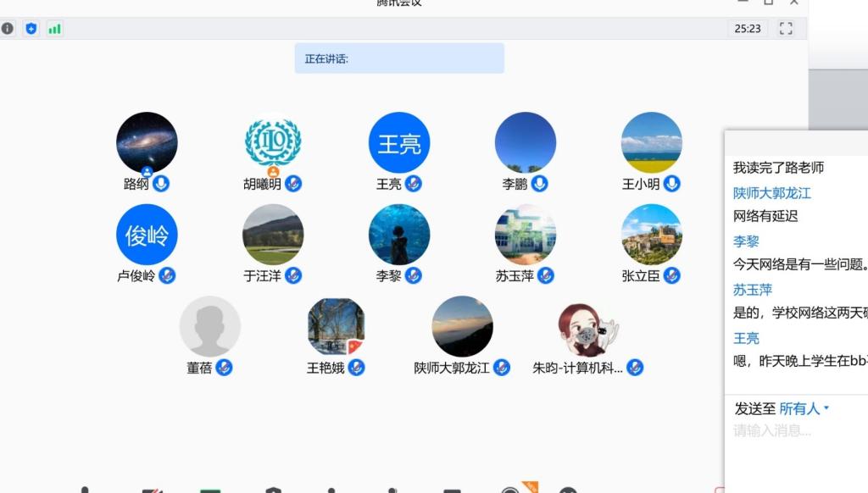The height and width of the screenshot is (493, 868).
Task: Click the 正在讲话 speaker banner
Action: click(x=399, y=58)
